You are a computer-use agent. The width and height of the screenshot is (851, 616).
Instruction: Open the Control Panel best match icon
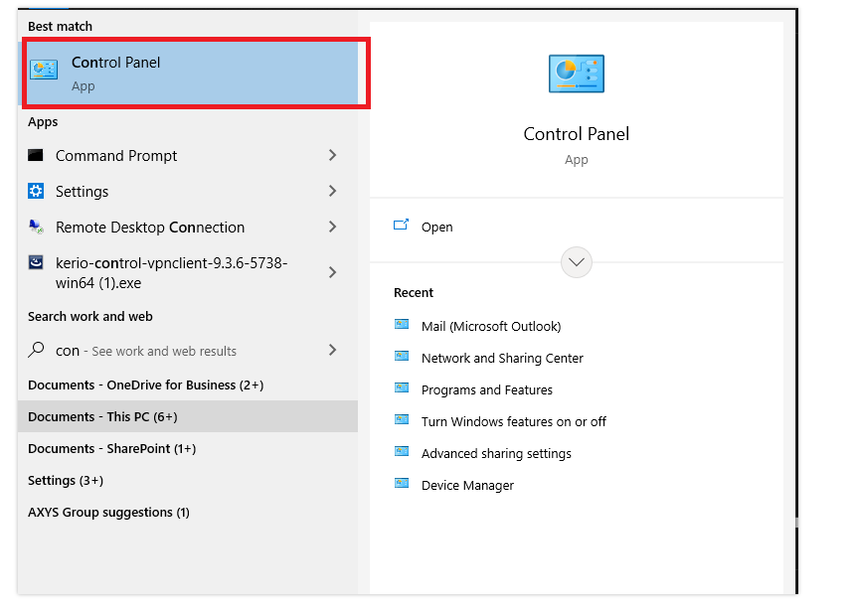[44, 70]
